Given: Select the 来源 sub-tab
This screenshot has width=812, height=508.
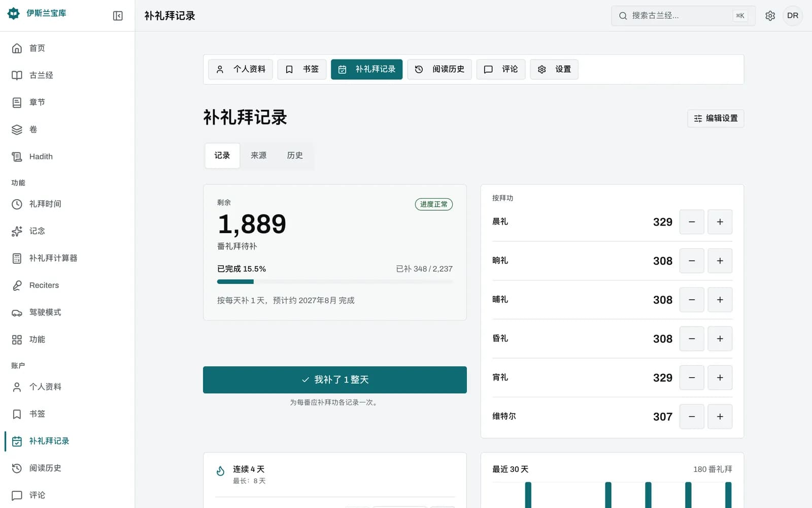Looking at the screenshot, I should [x=258, y=155].
